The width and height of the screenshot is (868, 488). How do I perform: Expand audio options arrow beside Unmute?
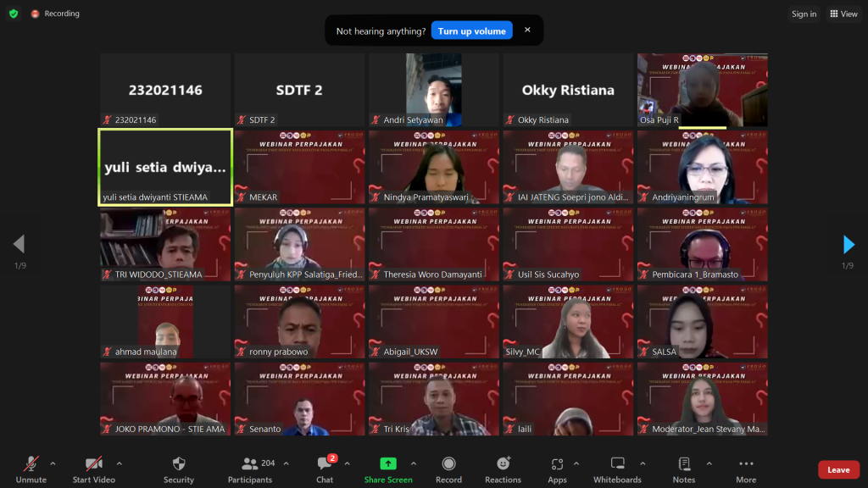click(x=53, y=463)
